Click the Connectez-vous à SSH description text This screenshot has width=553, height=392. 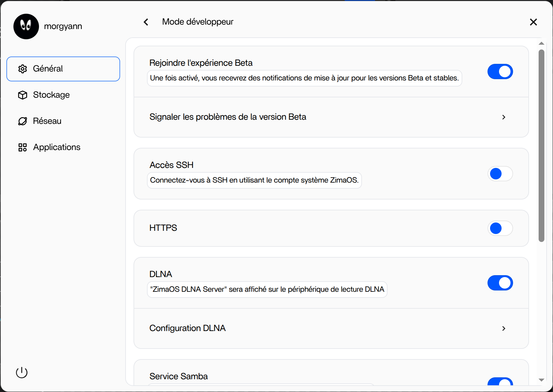click(x=254, y=180)
